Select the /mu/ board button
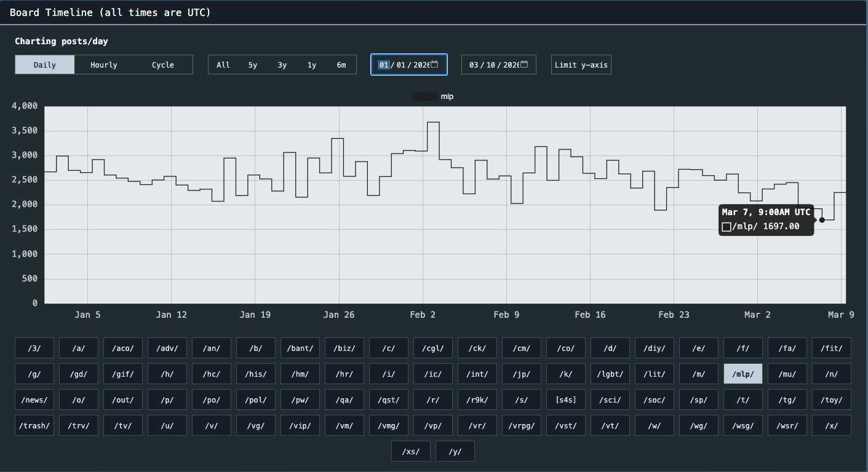The width and height of the screenshot is (868, 472). (x=787, y=374)
